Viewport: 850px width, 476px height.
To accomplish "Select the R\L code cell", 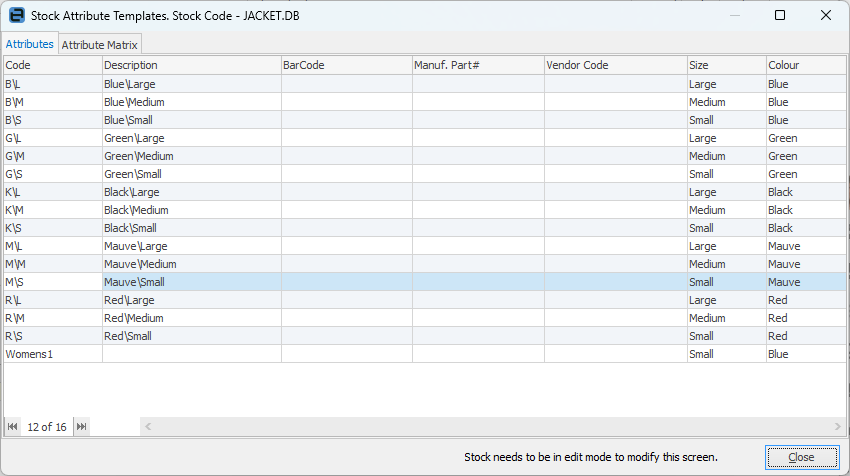I will pos(53,300).
